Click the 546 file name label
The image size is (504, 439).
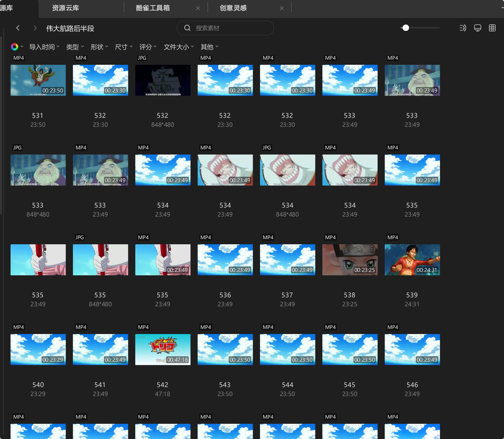[x=412, y=385]
